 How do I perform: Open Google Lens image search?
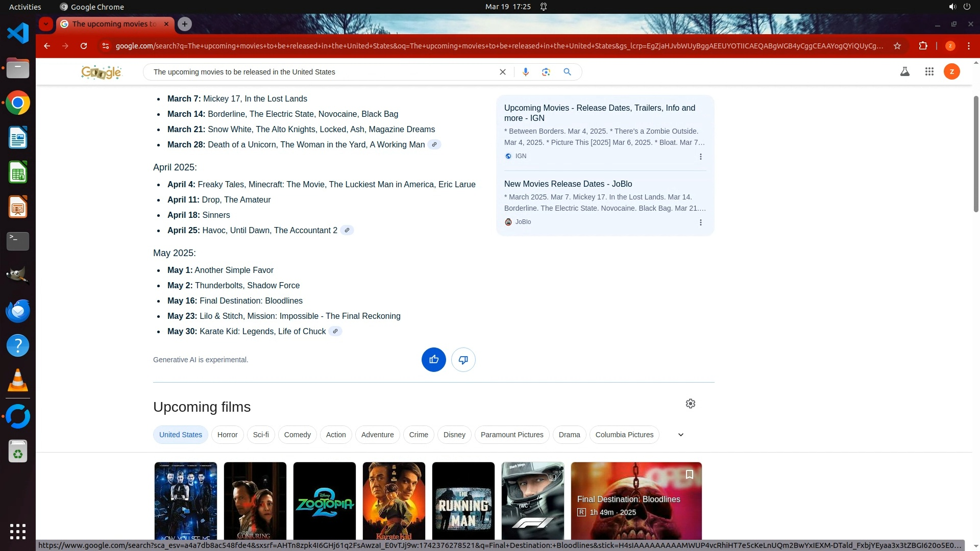point(546,72)
